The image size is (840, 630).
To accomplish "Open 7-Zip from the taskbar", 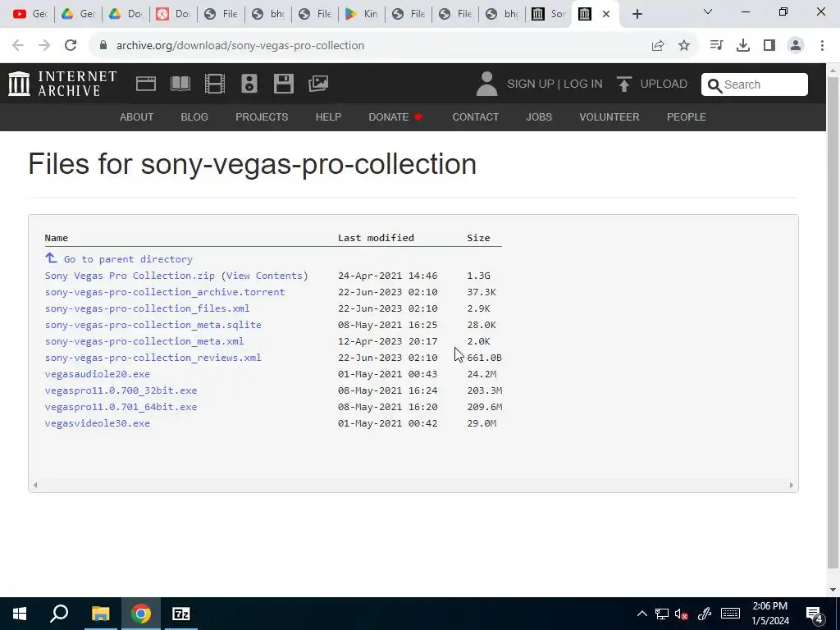I will click(181, 614).
